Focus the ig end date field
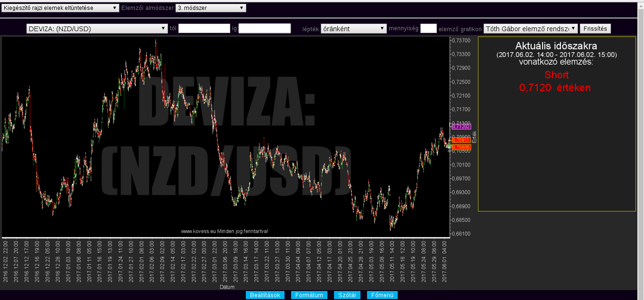This screenshot has height=300, width=644. [265, 29]
